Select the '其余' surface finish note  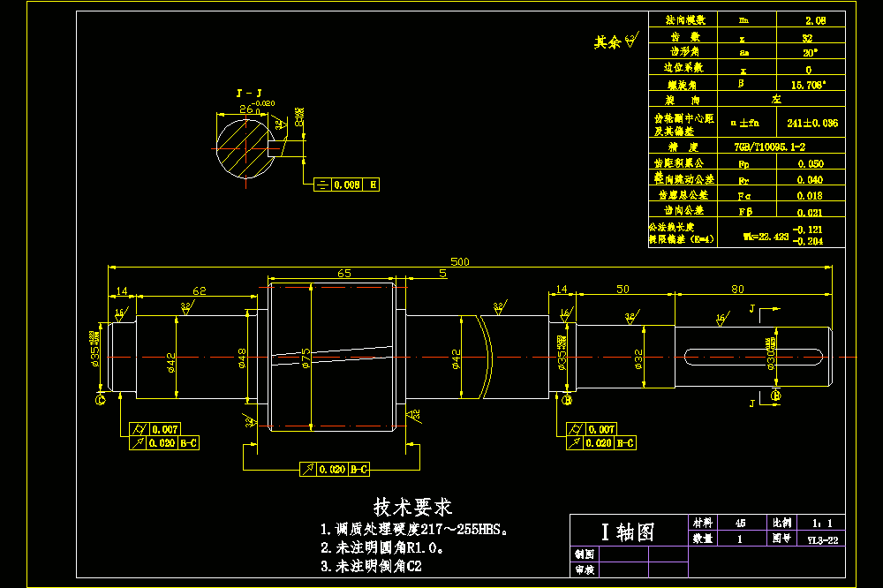[608, 41]
